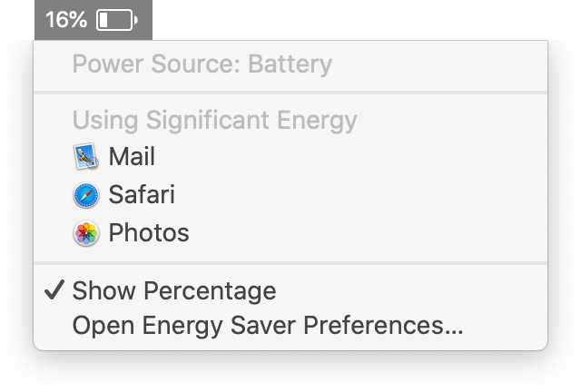Screen dimensions: 581x392
Task: Select the Photos text entry
Action: coord(149,232)
